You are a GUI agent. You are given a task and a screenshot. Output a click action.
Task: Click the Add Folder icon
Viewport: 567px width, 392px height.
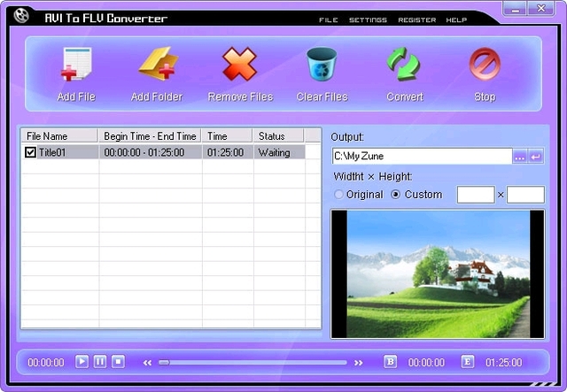[158, 64]
